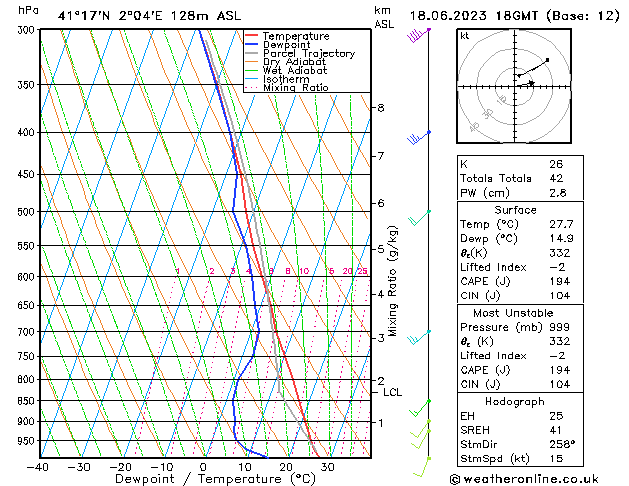Click the Most Unstable section heading
Image resolution: width=629 pixels, height=486 pixels.
513,313
